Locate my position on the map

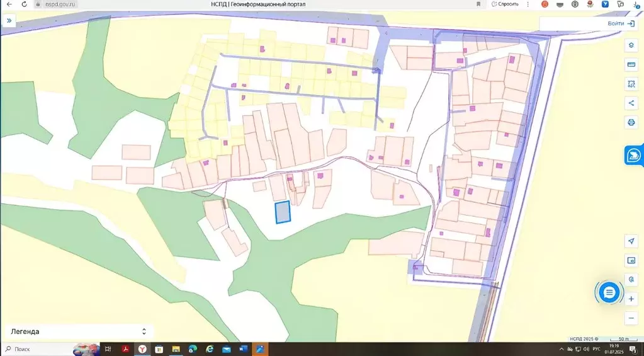[631, 241]
